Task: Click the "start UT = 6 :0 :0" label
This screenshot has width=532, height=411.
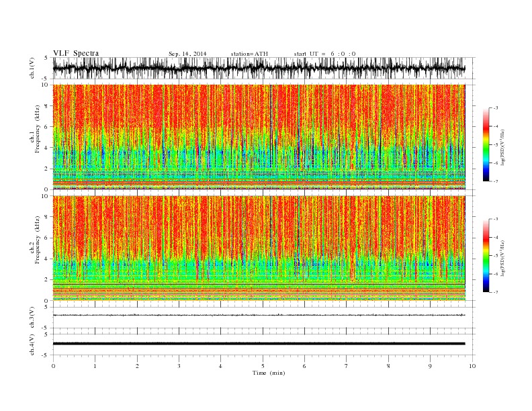Action: pos(324,54)
